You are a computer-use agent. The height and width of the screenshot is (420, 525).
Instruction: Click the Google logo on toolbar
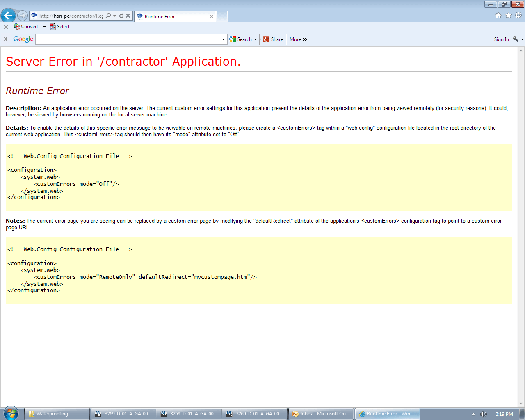point(23,39)
